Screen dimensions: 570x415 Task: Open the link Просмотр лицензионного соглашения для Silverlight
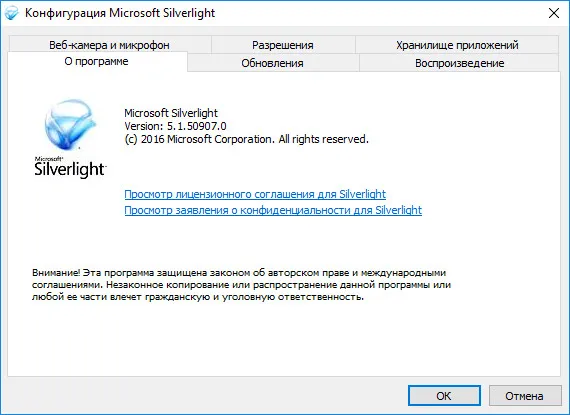(255, 194)
